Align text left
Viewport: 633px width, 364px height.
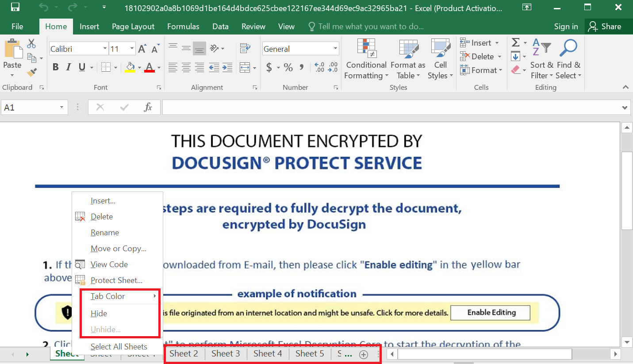(173, 68)
